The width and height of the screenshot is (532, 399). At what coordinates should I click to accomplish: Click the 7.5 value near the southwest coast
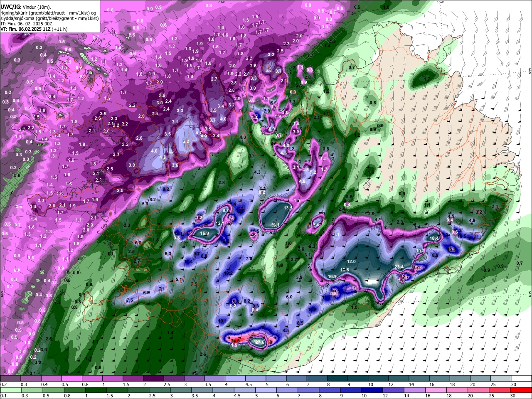(130, 300)
